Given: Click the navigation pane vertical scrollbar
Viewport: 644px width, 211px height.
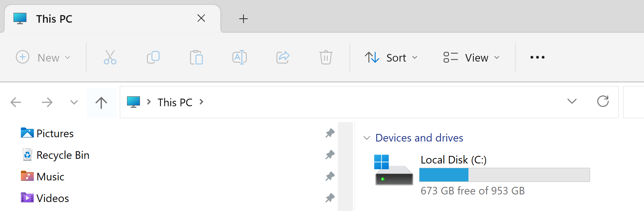Looking at the screenshot, I should 346,166.
